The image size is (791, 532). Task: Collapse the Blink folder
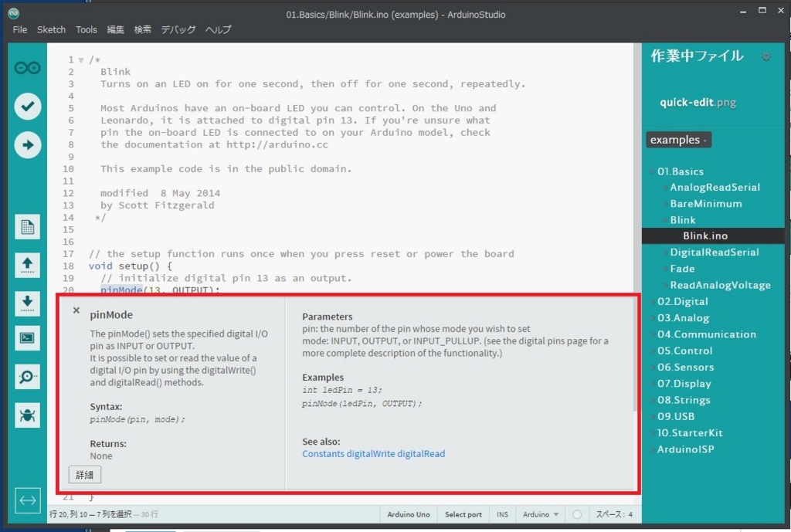[x=665, y=220]
